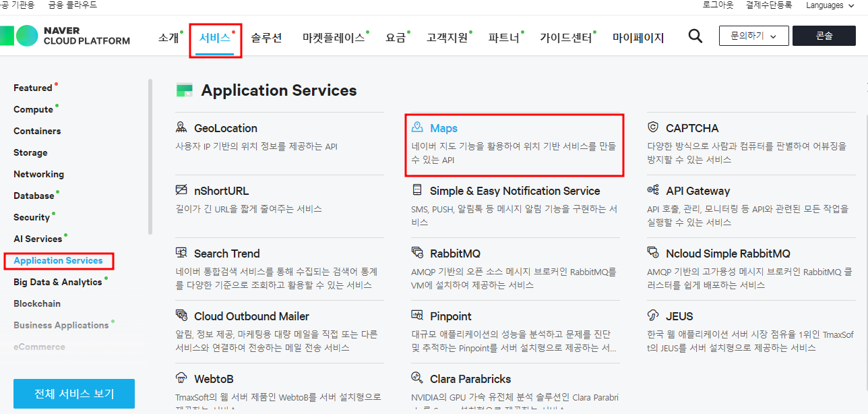Open the Simple & Easy Notification Service link
The width and height of the screenshot is (868, 414).
[x=515, y=191]
